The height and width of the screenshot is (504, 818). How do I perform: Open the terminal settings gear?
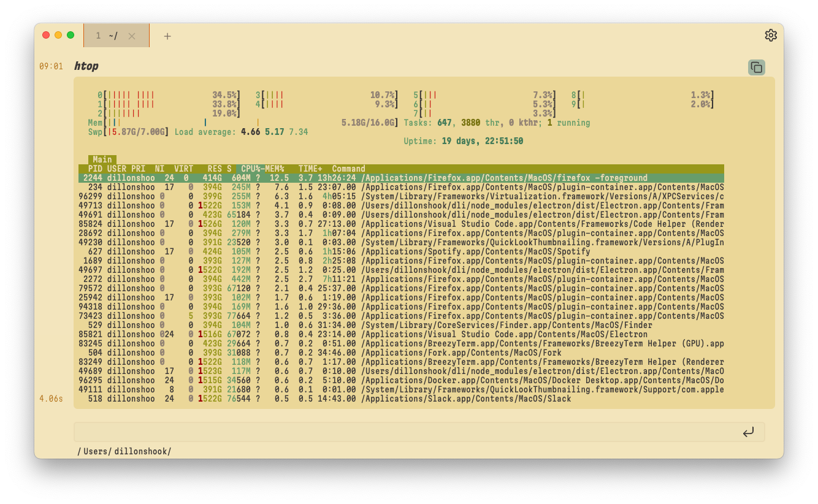click(x=771, y=35)
